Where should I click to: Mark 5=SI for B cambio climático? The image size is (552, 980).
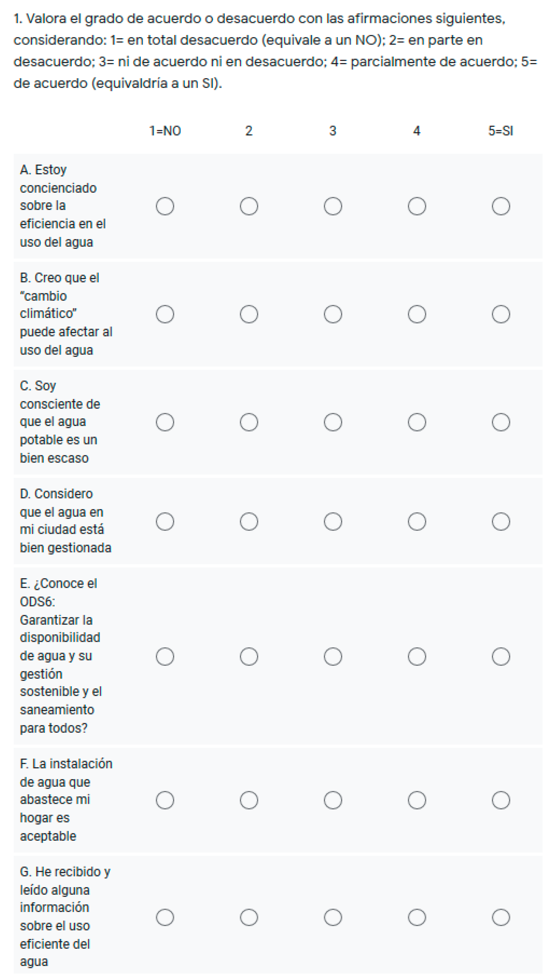coord(501,314)
